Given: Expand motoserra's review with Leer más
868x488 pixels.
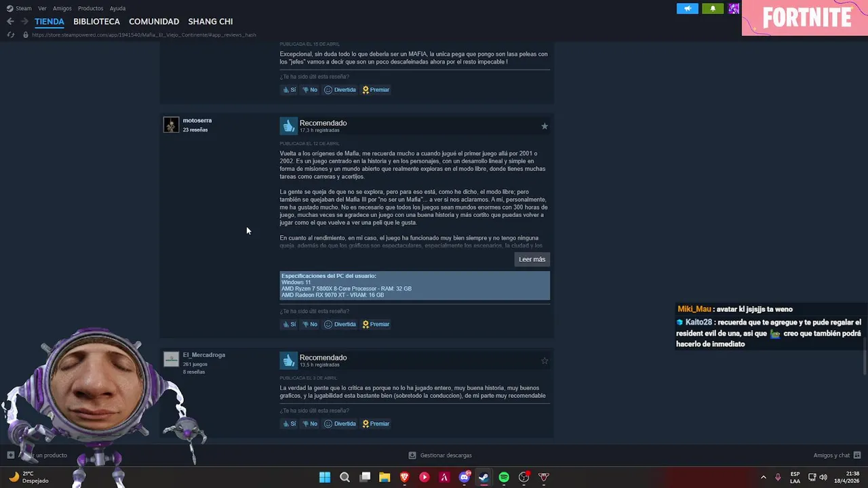Looking at the screenshot, I should coord(532,259).
